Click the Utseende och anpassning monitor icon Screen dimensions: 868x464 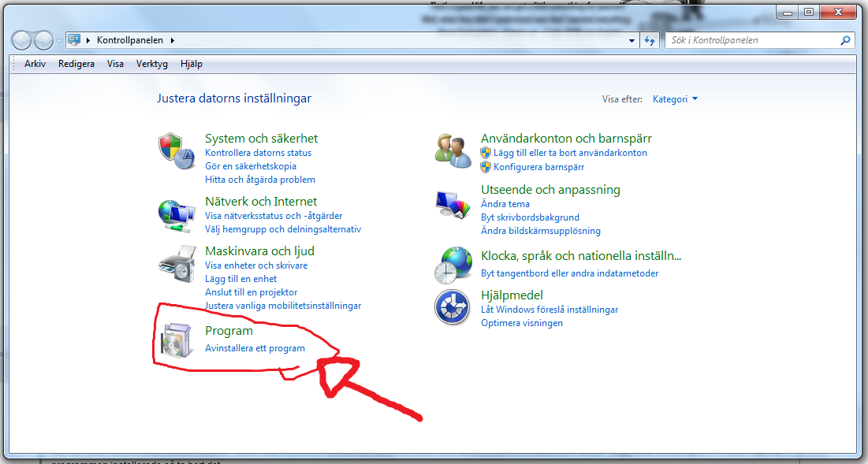[x=453, y=205]
